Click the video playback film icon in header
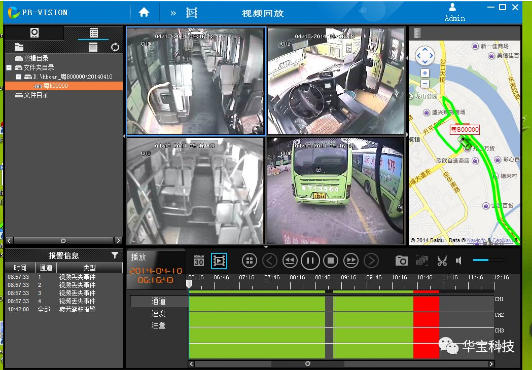The height and width of the screenshot is (370, 532). click(x=191, y=13)
